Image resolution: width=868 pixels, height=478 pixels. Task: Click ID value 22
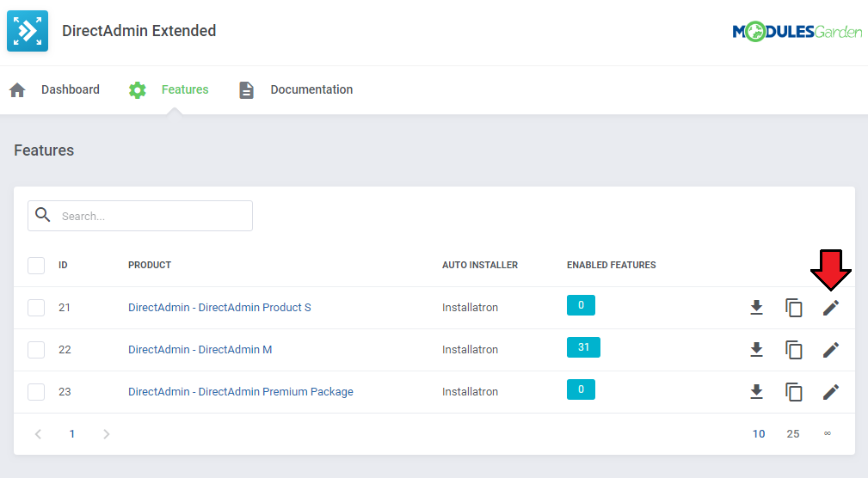pos(65,350)
